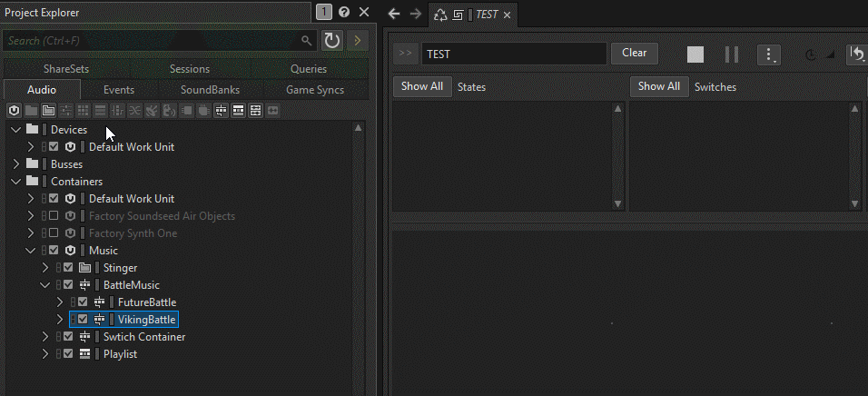Screen dimensions: 868x396
Task: Expand the Busses folder
Action: point(16,163)
